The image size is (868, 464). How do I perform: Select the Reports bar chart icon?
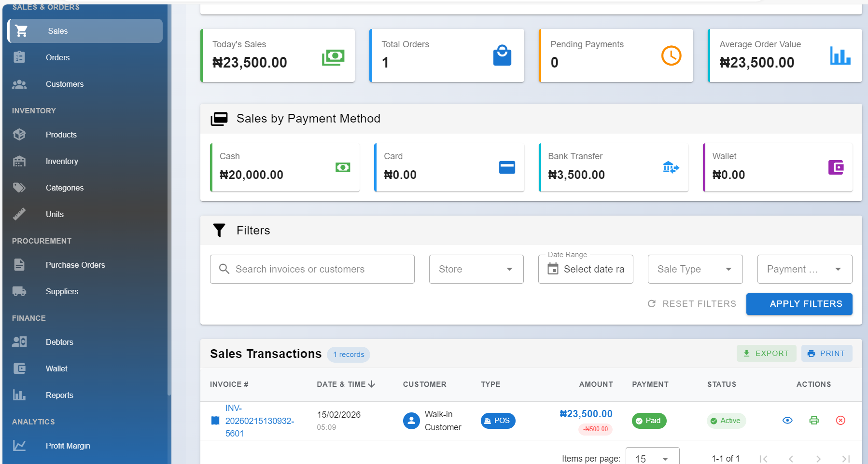[x=19, y=395]
